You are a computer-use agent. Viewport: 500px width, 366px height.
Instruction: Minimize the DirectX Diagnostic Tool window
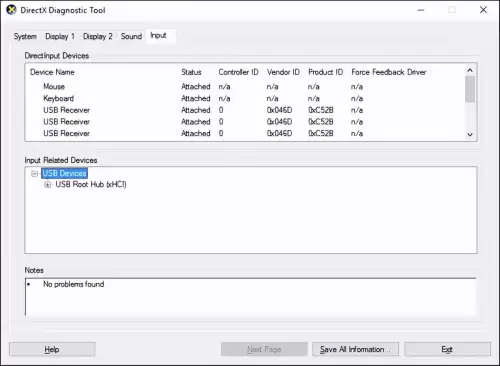pyautogui.click(x=421, y=10)
